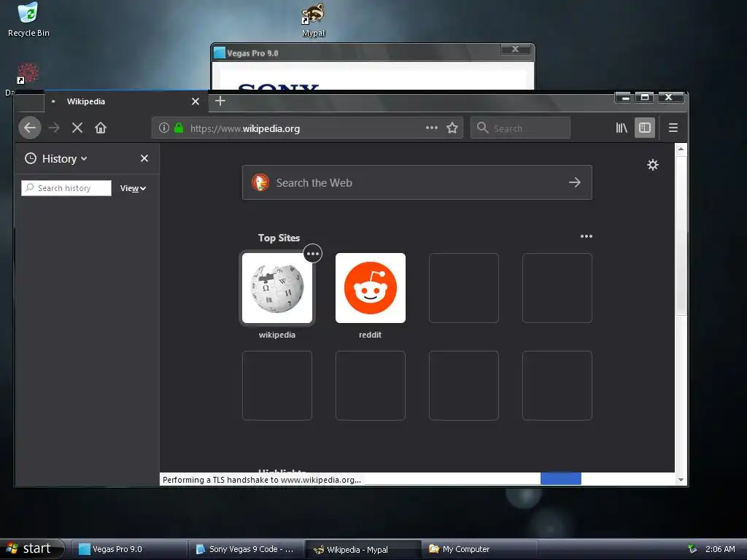Close the Wikipedia tab
The width and height of the screenshot is (747, 560).
196,101
